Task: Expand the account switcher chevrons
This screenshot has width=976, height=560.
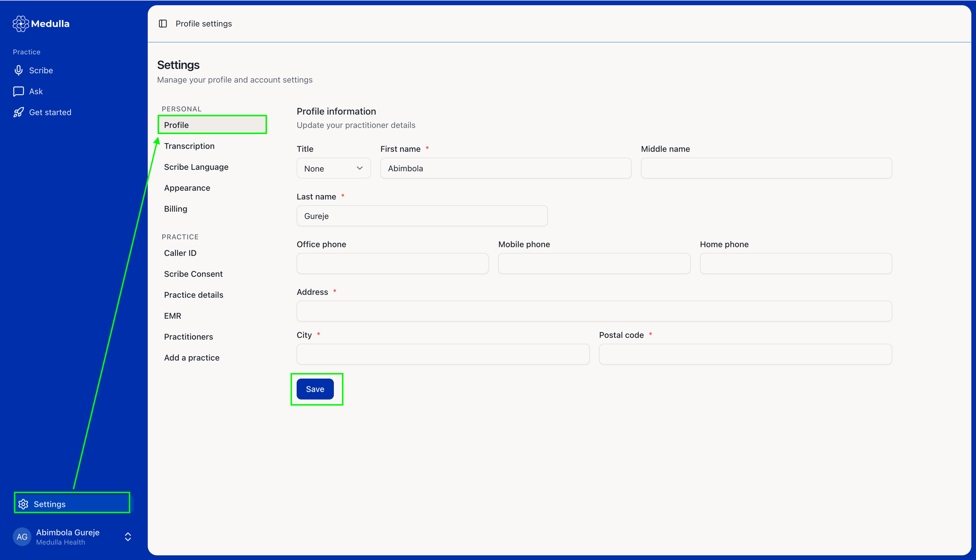Action: [128, 536]
